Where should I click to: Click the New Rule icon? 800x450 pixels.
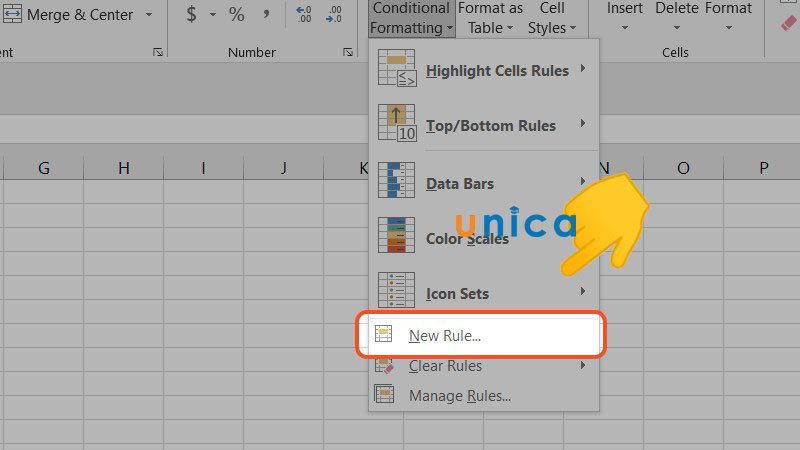point(384,334)
